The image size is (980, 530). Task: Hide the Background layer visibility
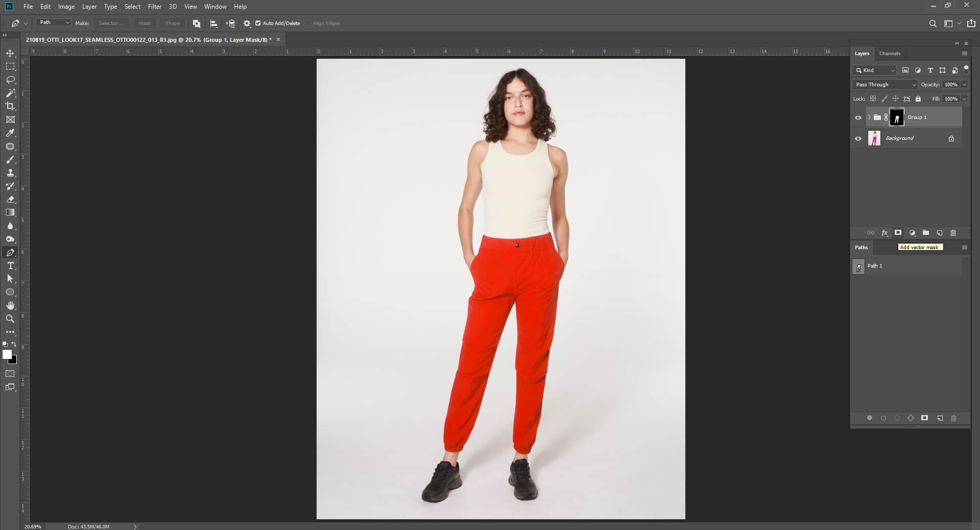(858, 138)
